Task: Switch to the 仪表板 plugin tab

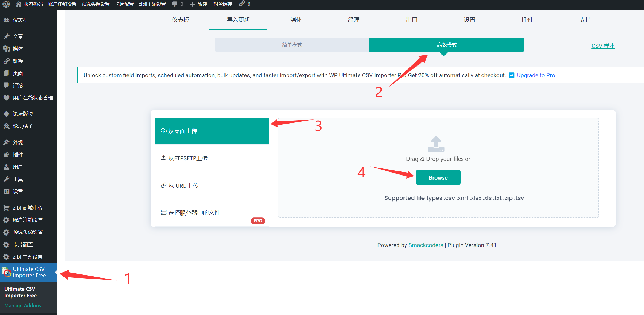Action: point(180,20)
